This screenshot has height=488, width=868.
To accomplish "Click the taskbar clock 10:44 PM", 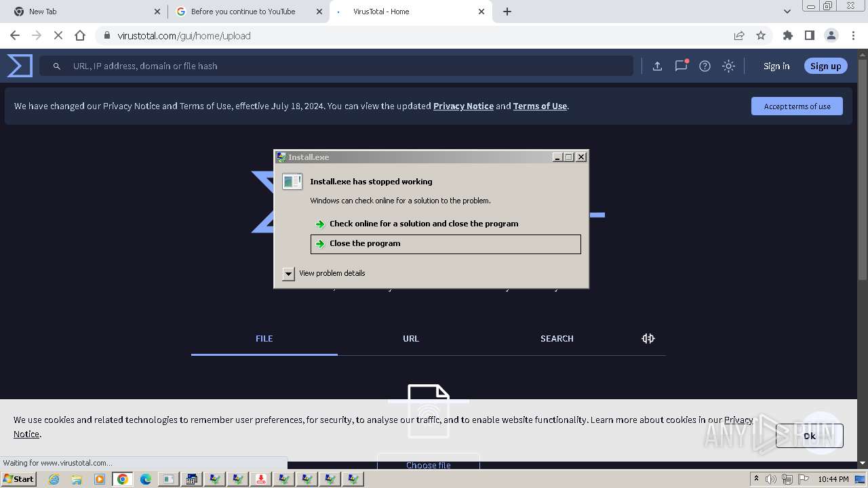I will [x=833, y=479].
